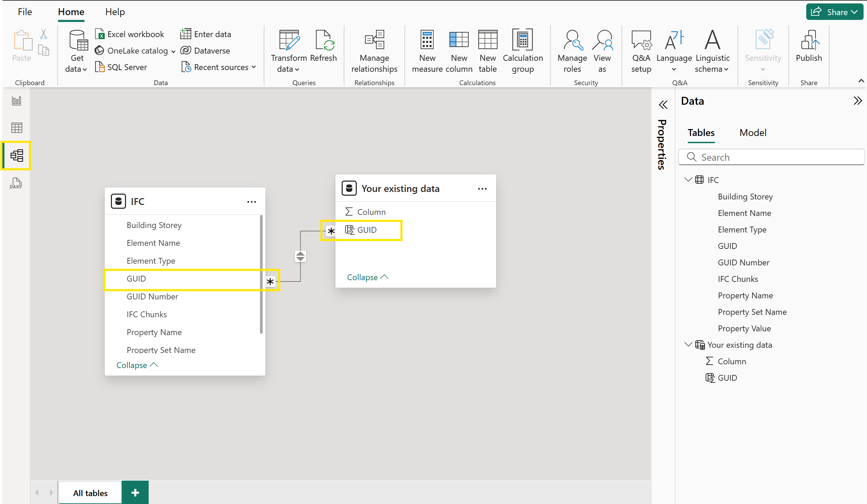Image resolution: width=867 pixels, height=504 pixels.
Task: Switch to Table view in sidebar
Action: (16, 128)
